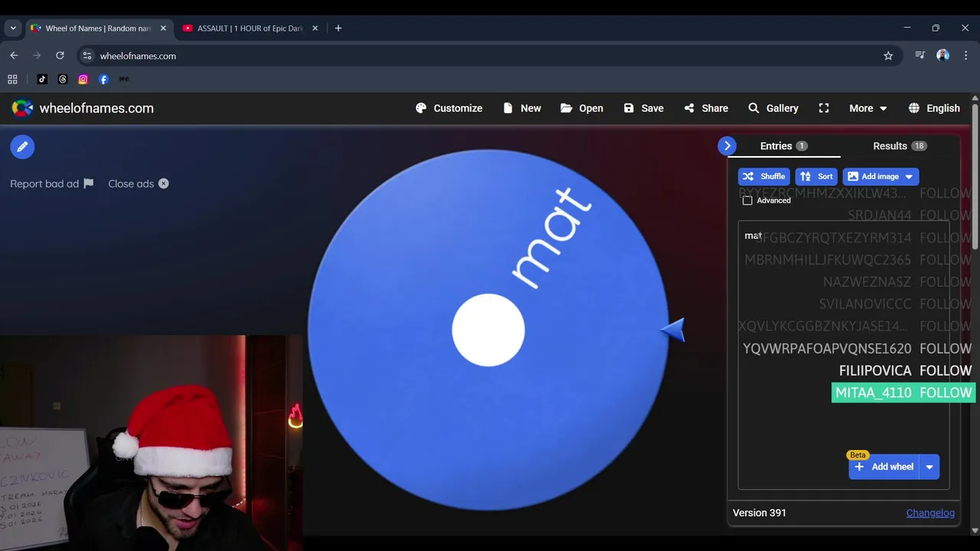The height and width of the screenshot is (551, 980).
Task: Click the MITAA_4110 FOLLOW notification
Action: [903, 393]
